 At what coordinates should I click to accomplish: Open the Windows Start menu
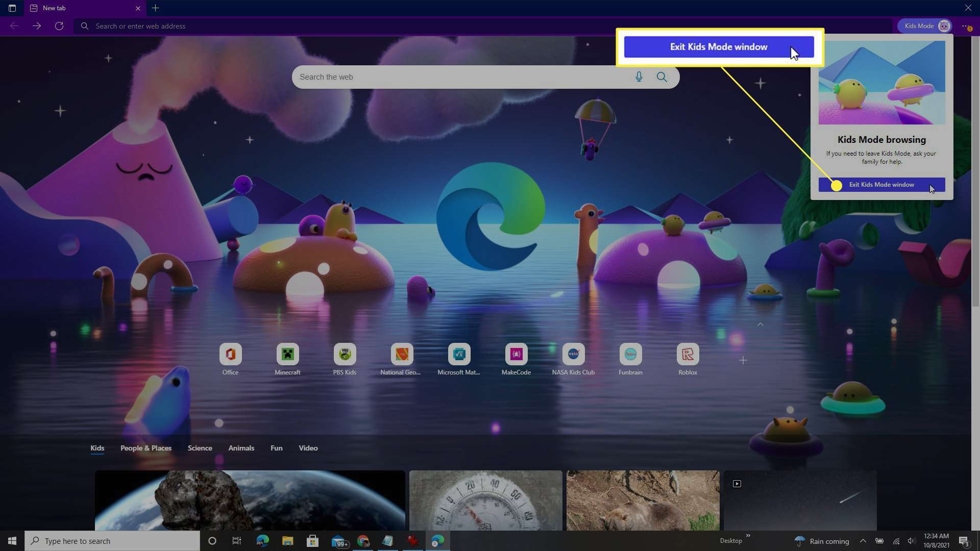tap(12, 541)
